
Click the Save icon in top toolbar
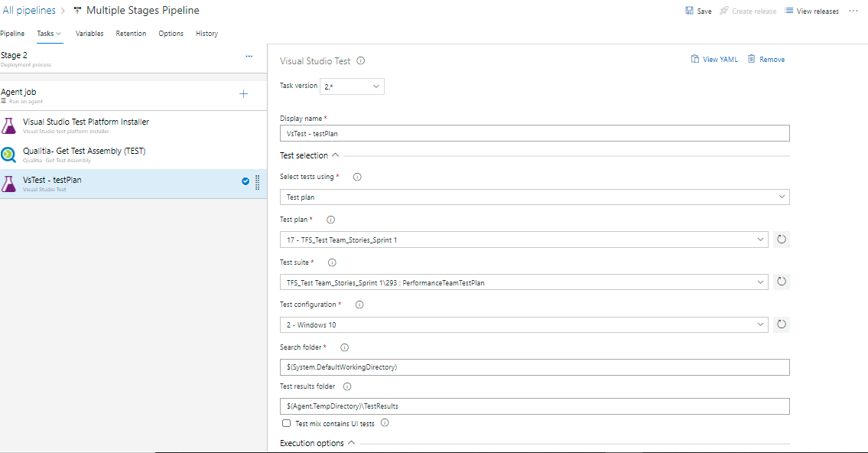click(x=690, y=11)
